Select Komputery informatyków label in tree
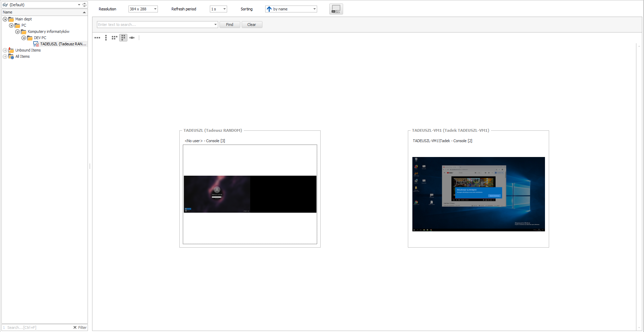The image size is (644, 332). [x=48, y=31]
